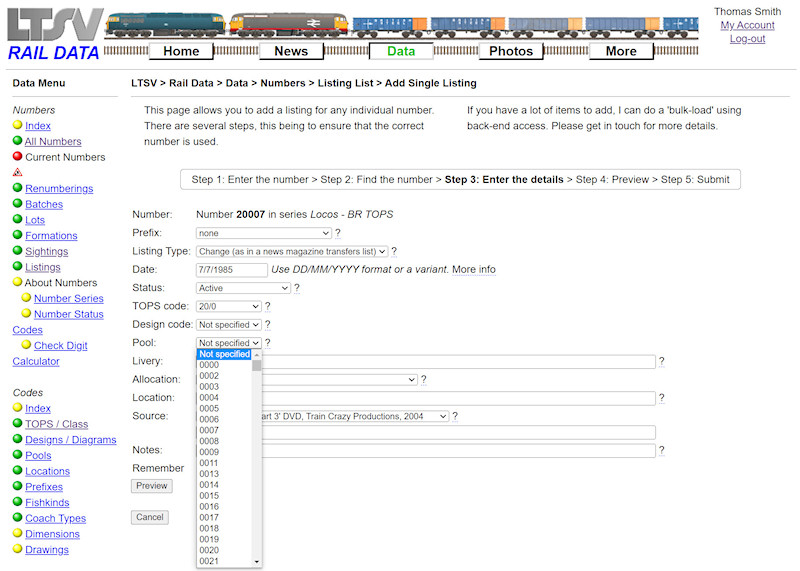Screen dimensions: 800x571
Task: Click the Livery text field
Action: click(x=459, y=362)
